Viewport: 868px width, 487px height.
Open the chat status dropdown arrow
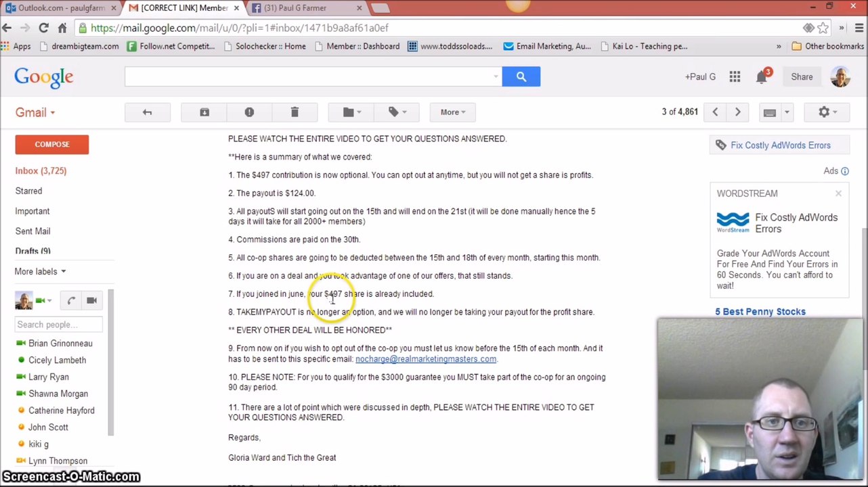(49, 300)
